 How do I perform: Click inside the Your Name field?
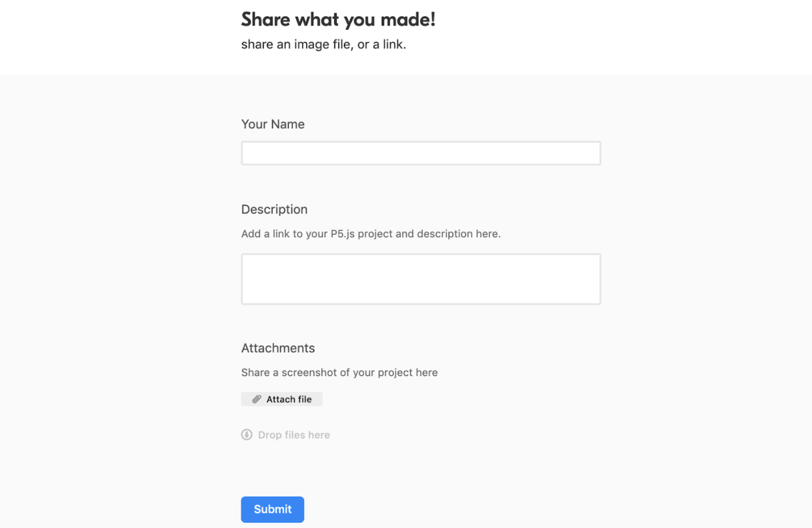420,153
